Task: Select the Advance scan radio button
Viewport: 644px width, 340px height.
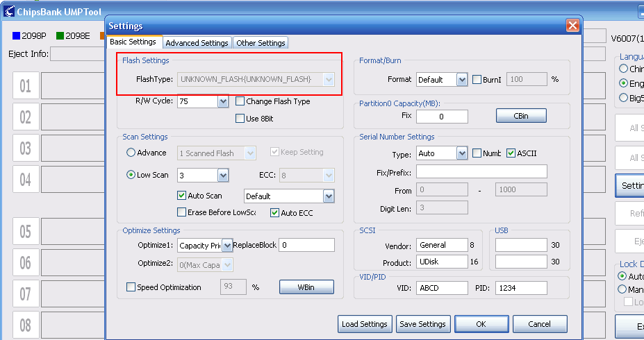Action: (131, 153)
